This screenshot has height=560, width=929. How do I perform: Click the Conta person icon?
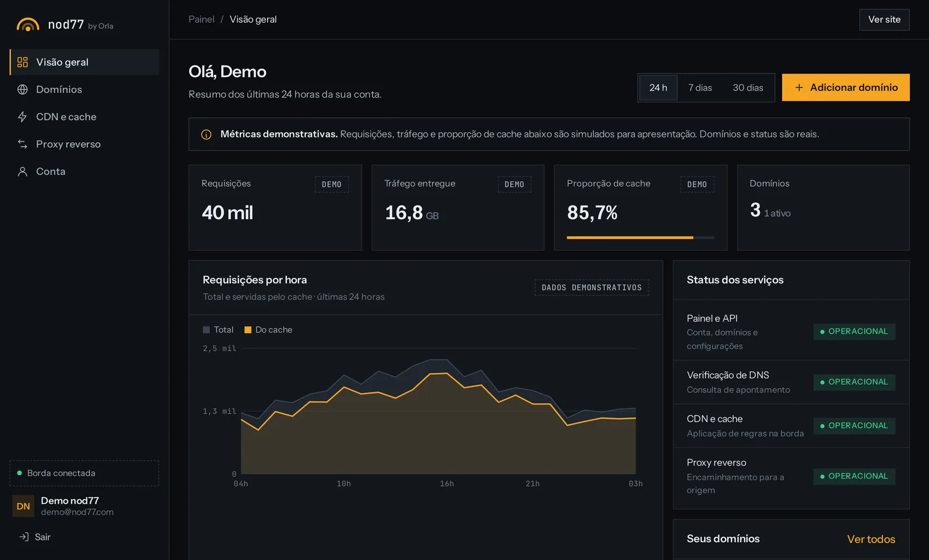(23, 171)
